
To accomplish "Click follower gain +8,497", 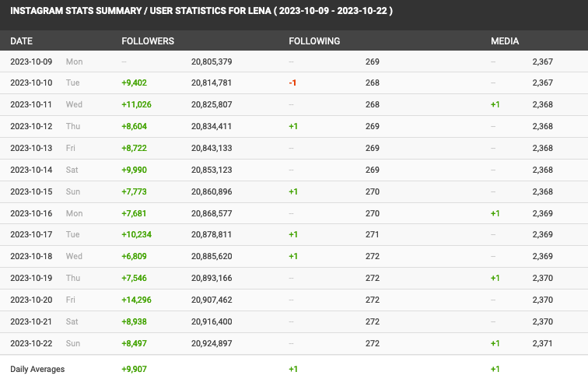I will (x=135, y=343).
